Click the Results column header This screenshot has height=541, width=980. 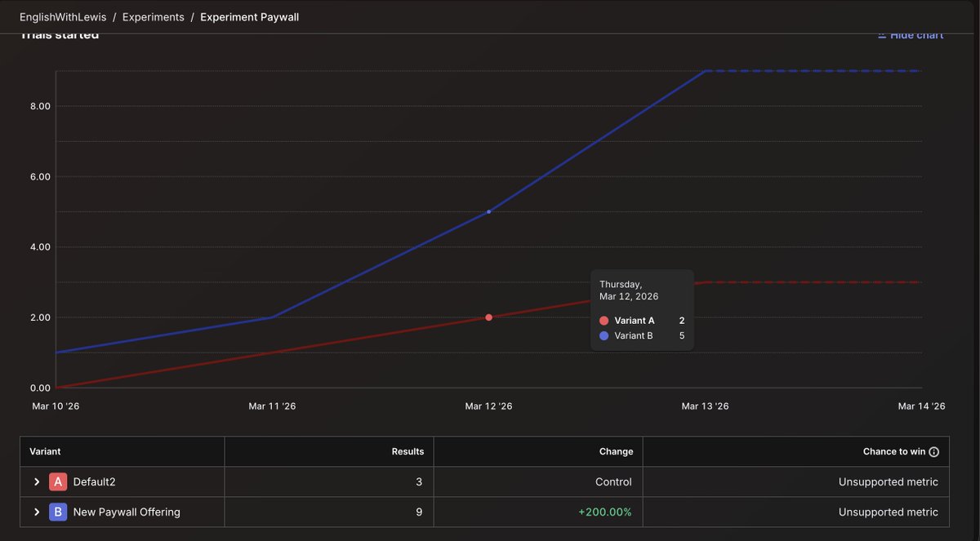408,451
